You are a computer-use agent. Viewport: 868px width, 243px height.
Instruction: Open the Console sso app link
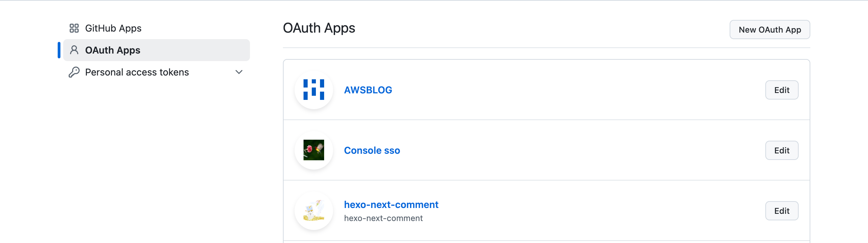tap(372, 150)
